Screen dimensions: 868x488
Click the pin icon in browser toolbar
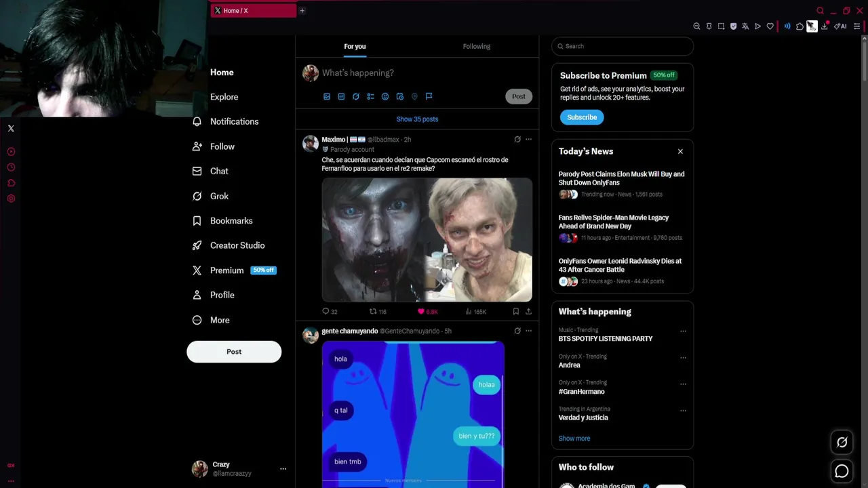click(709, 26)
